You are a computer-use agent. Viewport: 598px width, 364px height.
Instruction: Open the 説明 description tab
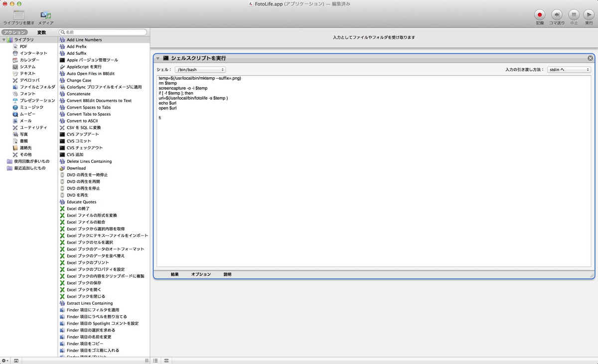pos(227,274)
